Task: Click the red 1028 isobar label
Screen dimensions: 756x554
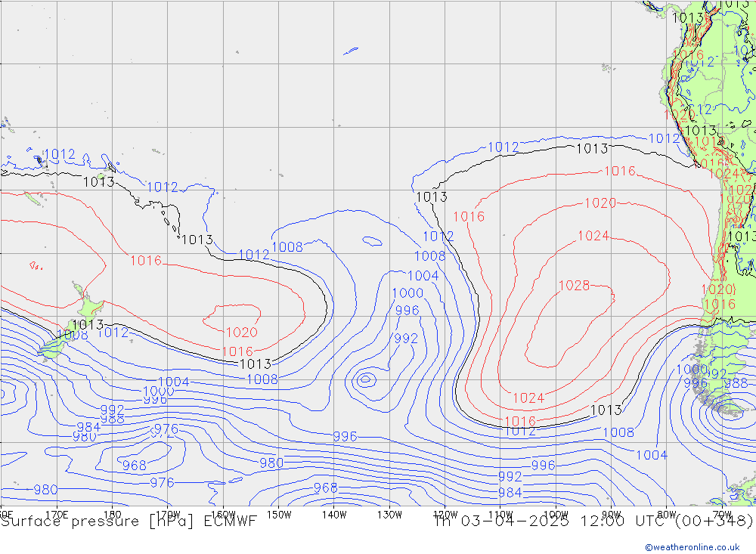Action: (x=574, y=286)
